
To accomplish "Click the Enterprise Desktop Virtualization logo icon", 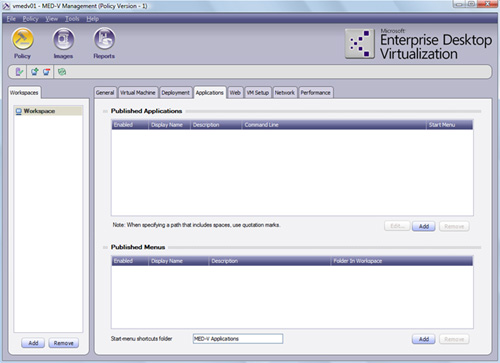I will (x=360, y=44).
